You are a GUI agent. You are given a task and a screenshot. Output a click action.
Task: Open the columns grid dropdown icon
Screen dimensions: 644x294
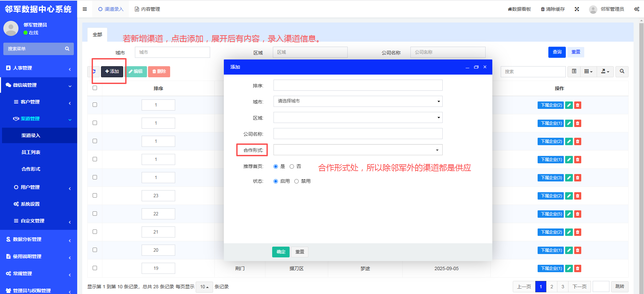[x=589, y=71]
